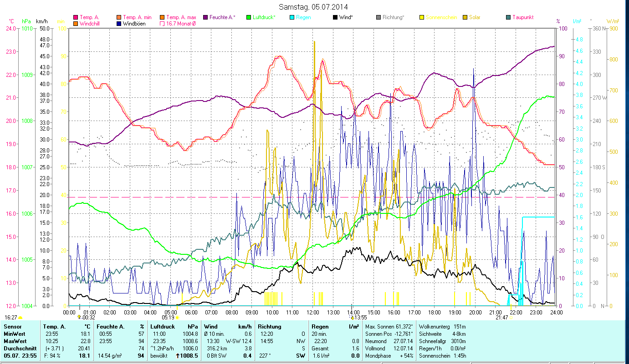Click the Mondphase + 54% entry
The height and width of the screenshot is (364, 629).
coord(389,356)
